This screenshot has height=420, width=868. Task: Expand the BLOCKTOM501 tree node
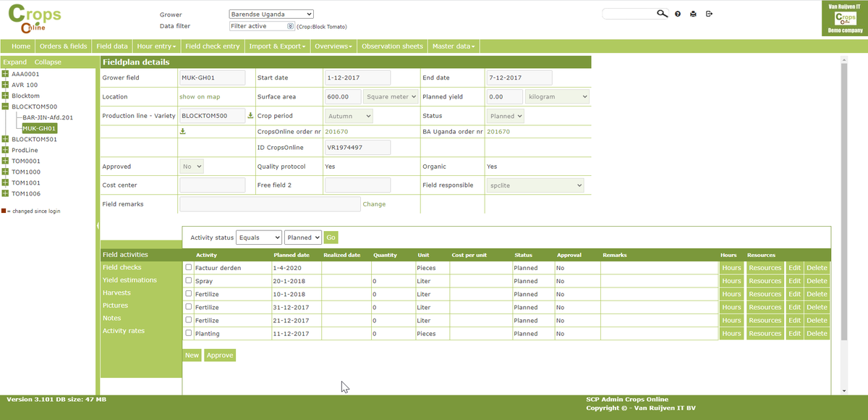[x=6, y=139]
